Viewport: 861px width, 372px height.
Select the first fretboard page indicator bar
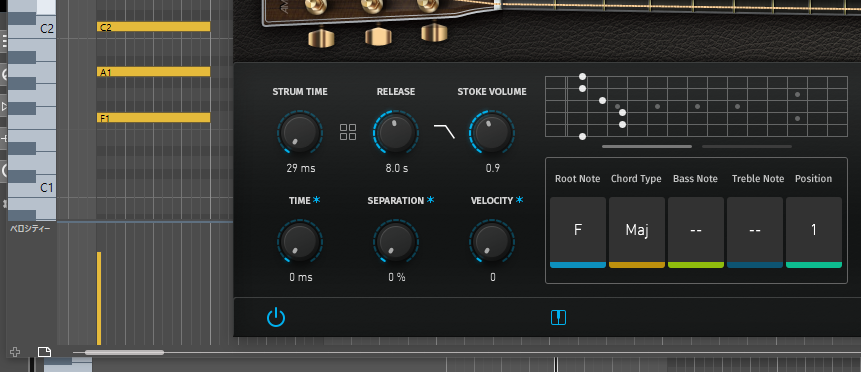[x=647, y=147]
